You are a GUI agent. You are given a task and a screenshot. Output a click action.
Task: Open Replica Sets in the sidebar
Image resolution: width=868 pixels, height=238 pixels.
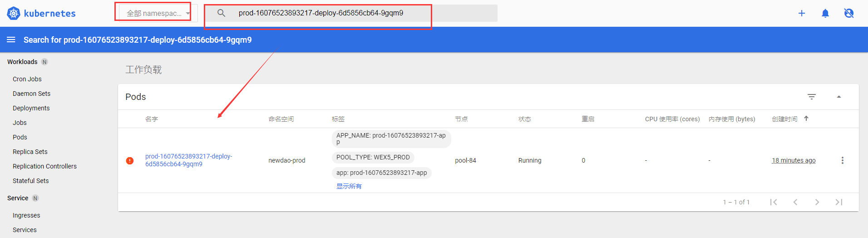[x=30, y=152]
